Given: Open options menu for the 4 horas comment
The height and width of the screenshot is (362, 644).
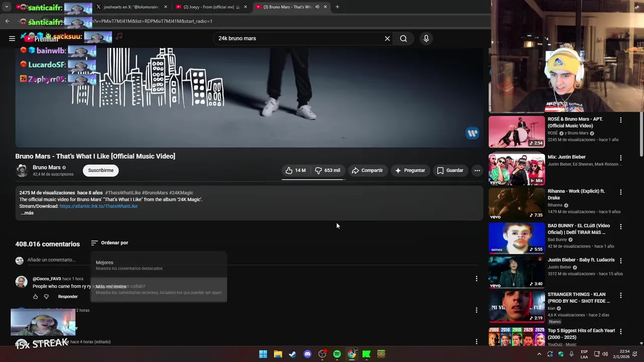Looking at the screenshot, I should pos(476,342).
